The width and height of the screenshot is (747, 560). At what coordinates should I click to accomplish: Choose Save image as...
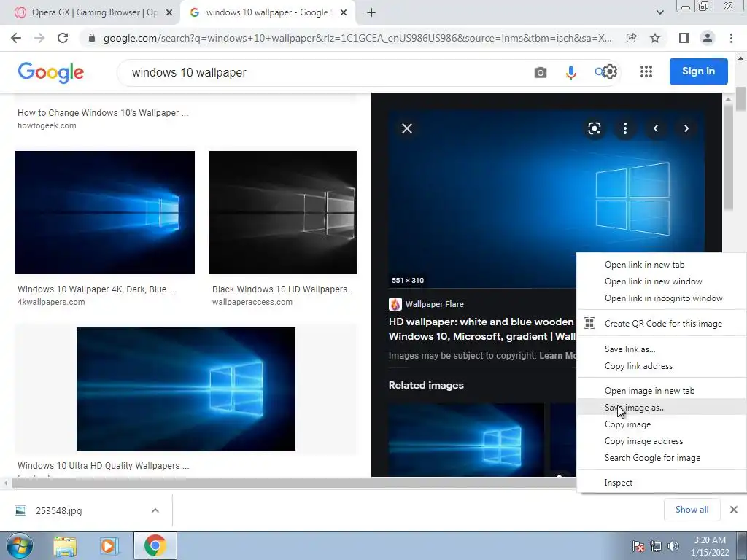pyautogui.click(x=661, y=407)
